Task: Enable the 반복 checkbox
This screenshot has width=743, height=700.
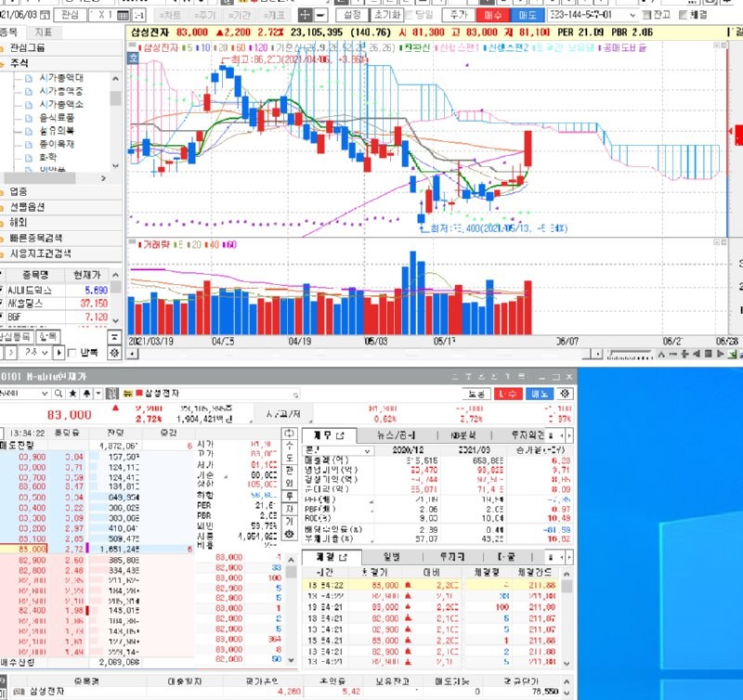Action: pyautogui.click(x=72, y=354)
